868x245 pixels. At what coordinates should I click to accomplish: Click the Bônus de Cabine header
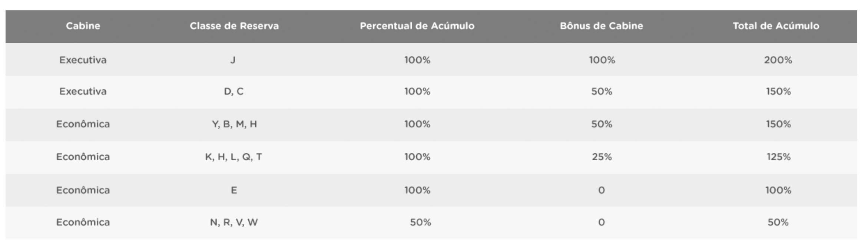tap(601, 26)
